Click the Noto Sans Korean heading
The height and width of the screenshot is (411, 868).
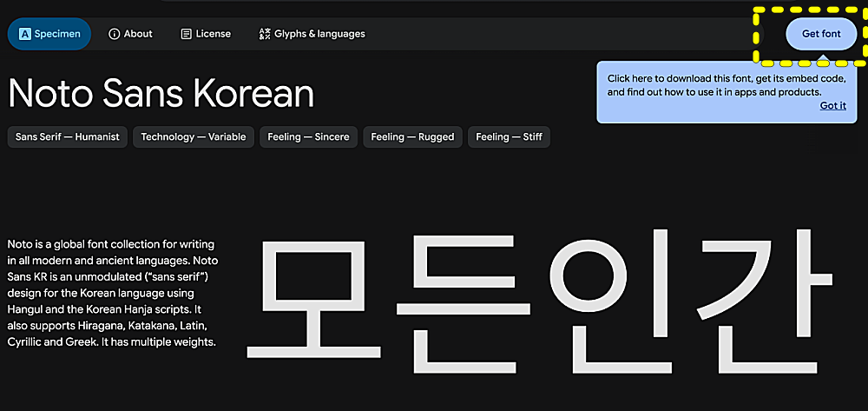coord(161,93)
